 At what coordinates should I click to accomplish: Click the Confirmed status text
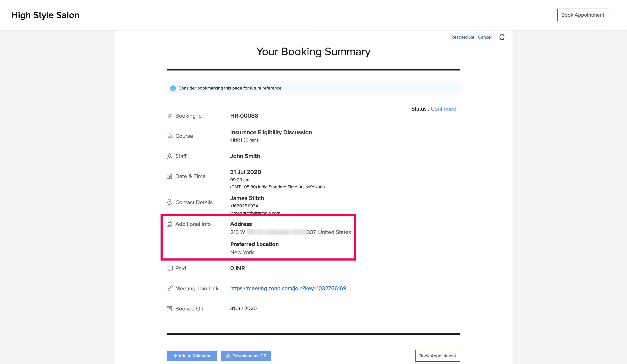(x=443, y=109)
